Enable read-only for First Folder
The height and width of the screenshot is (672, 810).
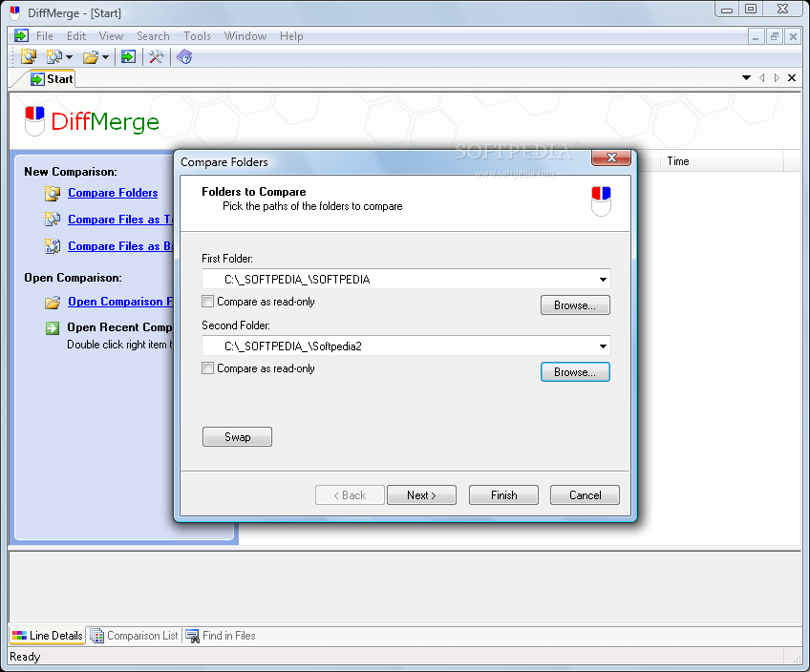[x=207, y=302]
